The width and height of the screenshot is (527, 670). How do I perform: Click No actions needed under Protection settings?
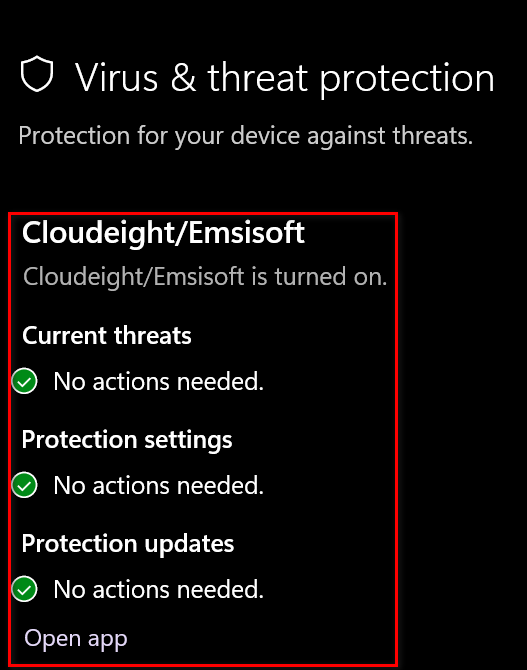(159, 485)
